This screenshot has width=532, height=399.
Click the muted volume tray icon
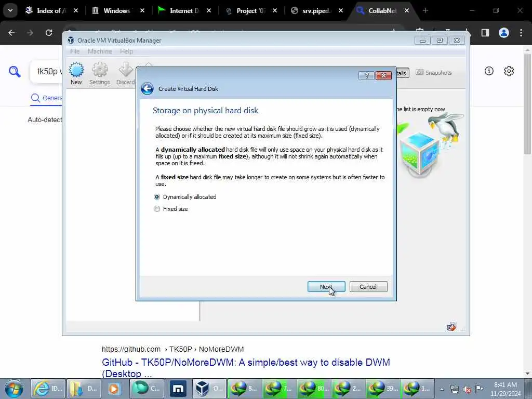pos(467,389)
